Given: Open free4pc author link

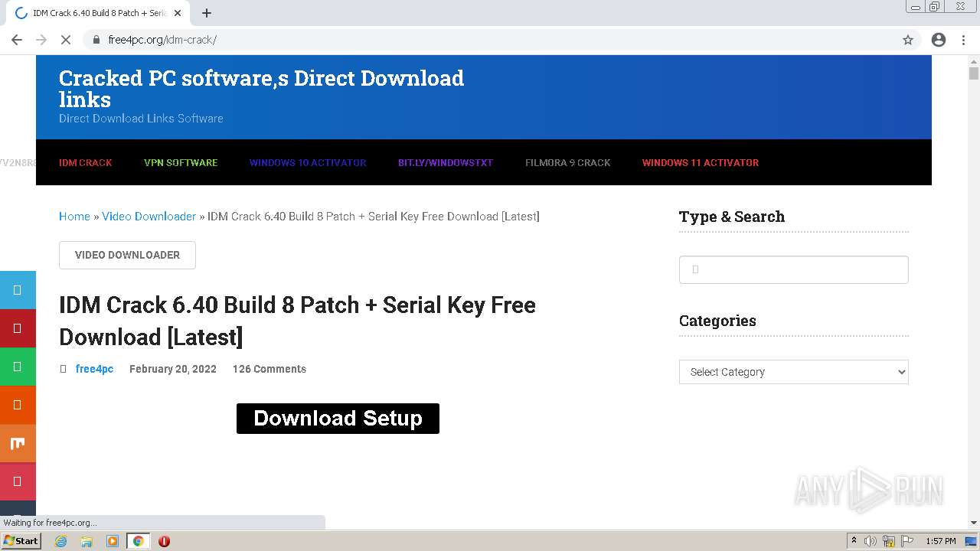Looking at the screenshot, I should point(94,369).
